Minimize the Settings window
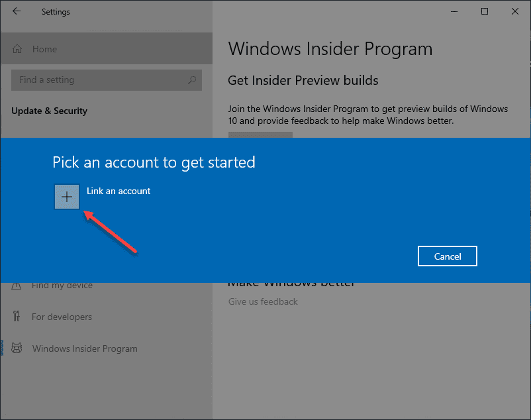The height and width of the screenshot is (420, 531). [454, 11]
